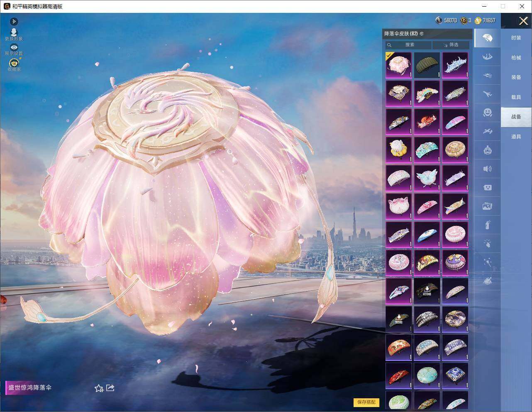This screenshot has height=412, width=532.
Task: Click the gold coin balance 711657
Action: click(x=485, y=20)
